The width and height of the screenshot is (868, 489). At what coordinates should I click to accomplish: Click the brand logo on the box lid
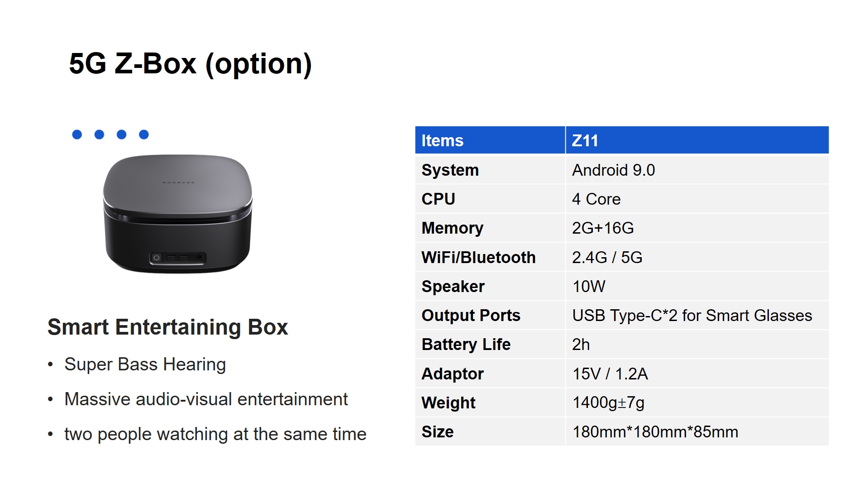[178, 182]
